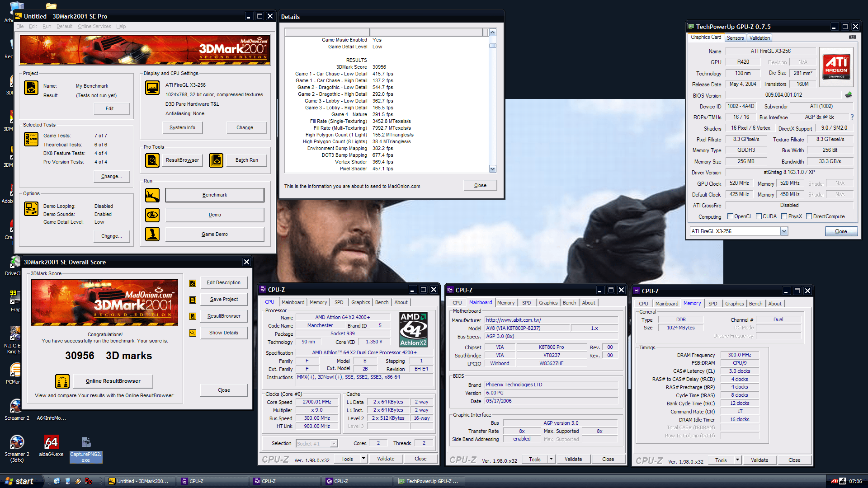
Task: Click Batch Run button in Pro Tools
Action: tap(246, 160)
